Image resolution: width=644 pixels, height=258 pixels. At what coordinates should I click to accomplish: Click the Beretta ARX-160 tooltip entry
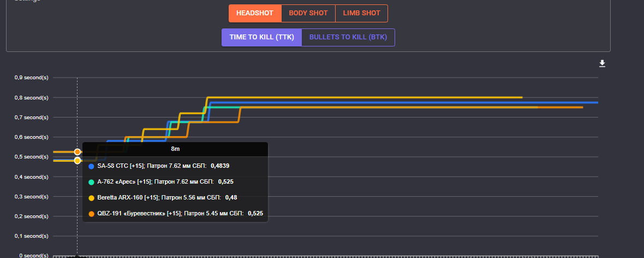point(159,197)
